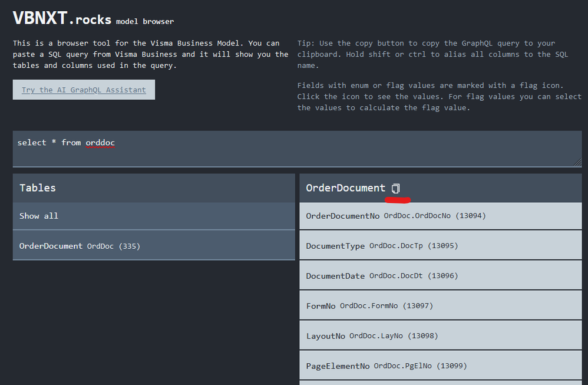Select the DocumentType OrdDoc.DocTp column row

click(441, 246)
